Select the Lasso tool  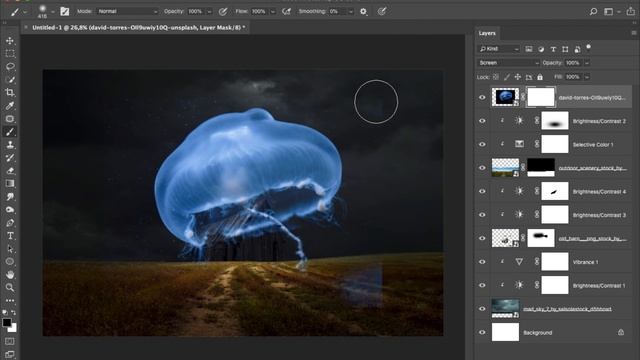coord(10,67)
